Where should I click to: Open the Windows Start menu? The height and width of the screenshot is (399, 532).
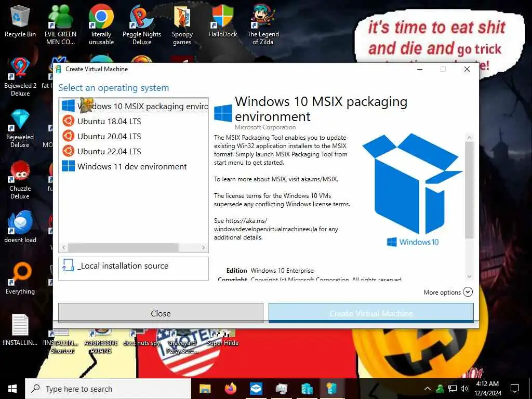pos(12,389)
